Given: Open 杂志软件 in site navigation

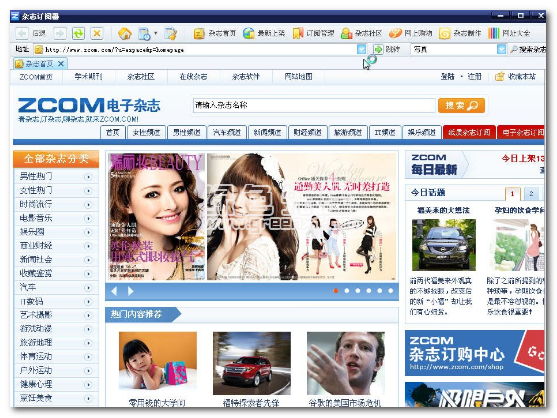Looking at the screenshot, I should tap(246, 76).
